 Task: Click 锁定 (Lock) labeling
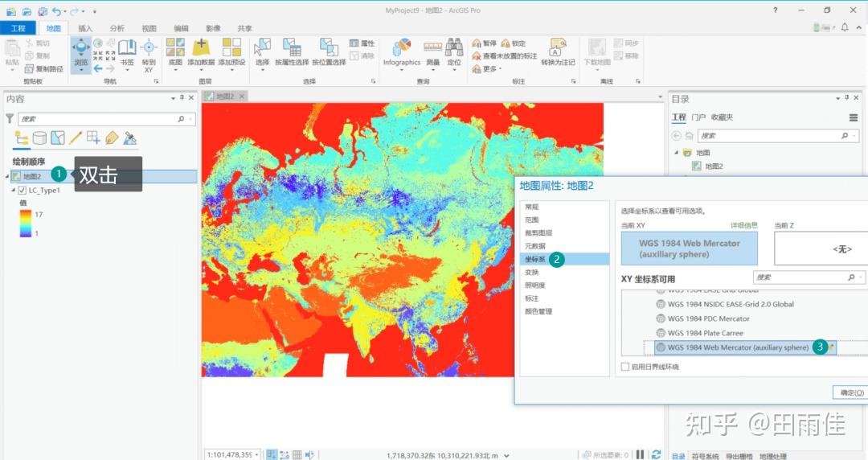click(513, 43)
